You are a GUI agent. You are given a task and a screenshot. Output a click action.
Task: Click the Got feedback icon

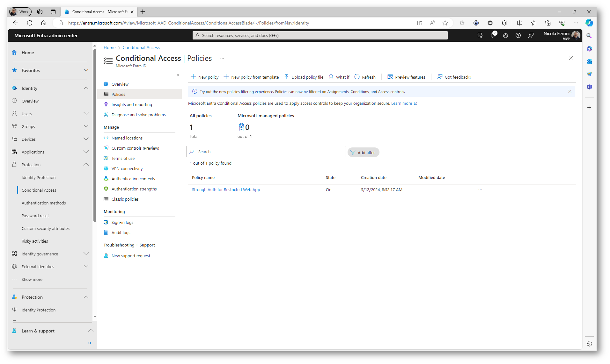coord(440,77)
